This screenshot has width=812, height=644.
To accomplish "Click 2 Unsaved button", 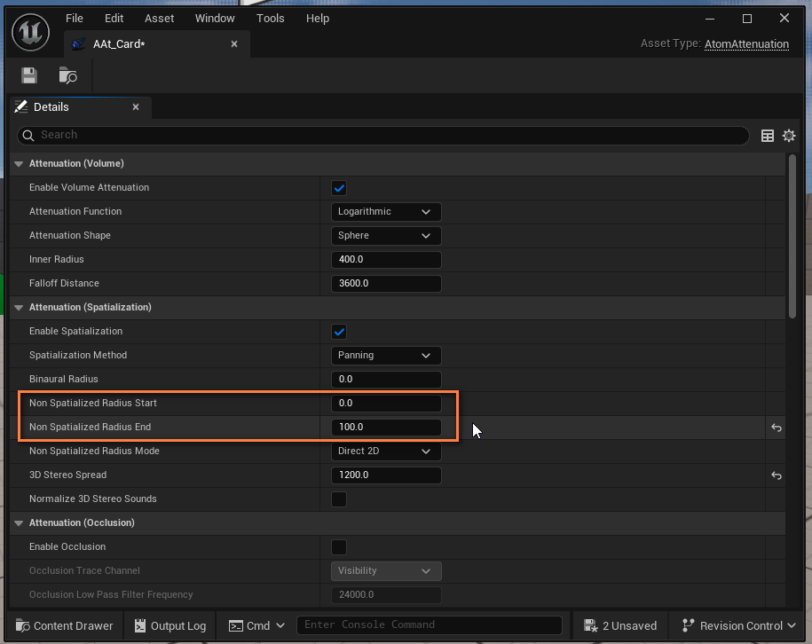I will pos(620,625).
